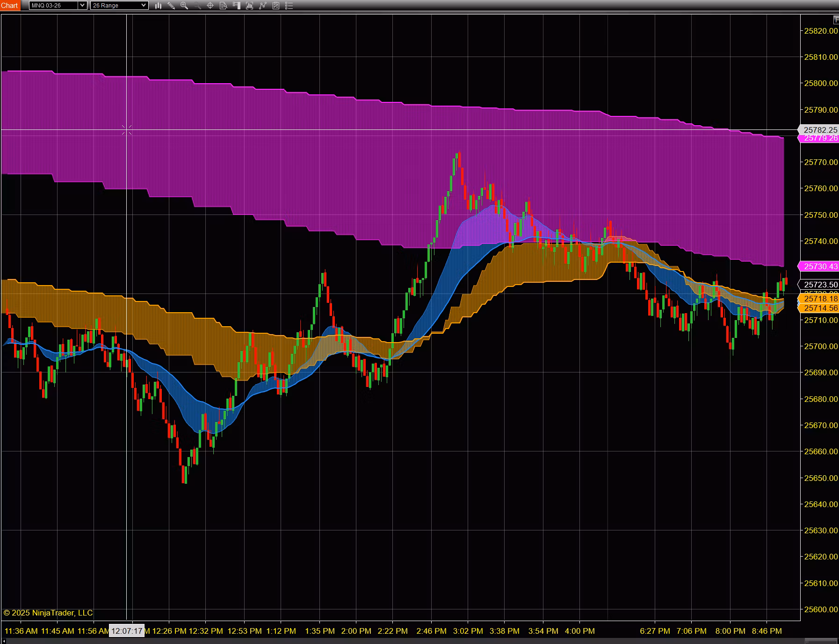Image resolution: width=839 pixels, height=644 pixels.
Task: Click the 1:12 PM time axis label
Action: pos(281,631)
